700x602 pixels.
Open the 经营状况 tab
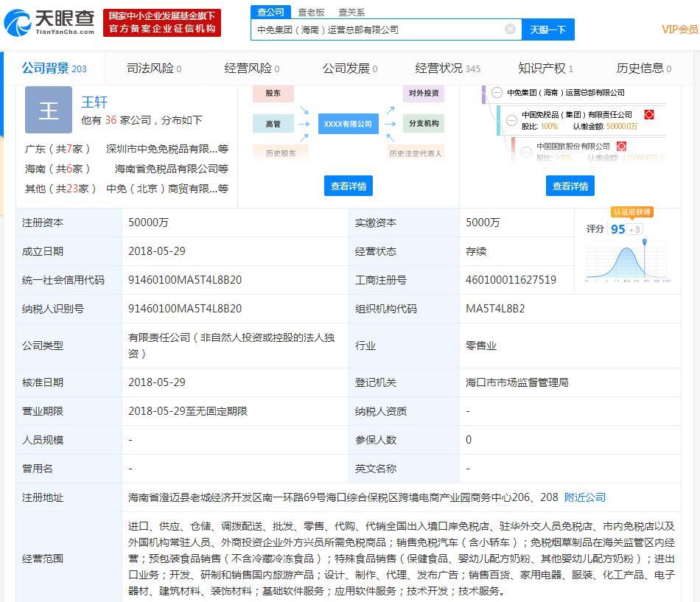[448, 69]
